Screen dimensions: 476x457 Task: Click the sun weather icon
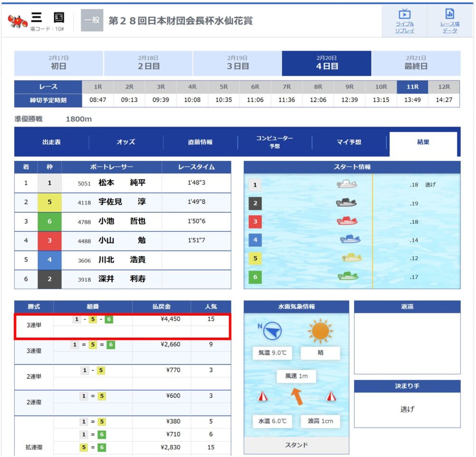click(320, 331)
